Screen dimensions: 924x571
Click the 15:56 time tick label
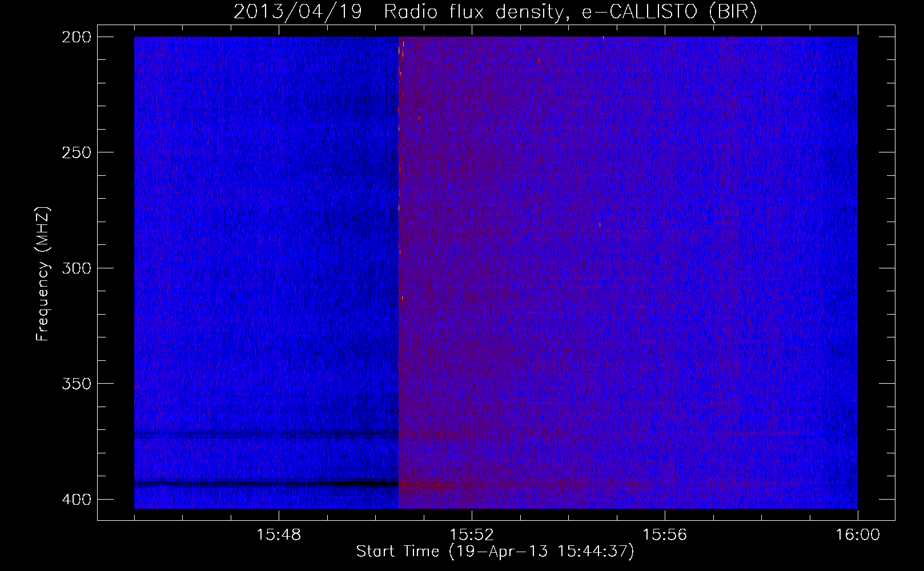[x=665, y=535]
